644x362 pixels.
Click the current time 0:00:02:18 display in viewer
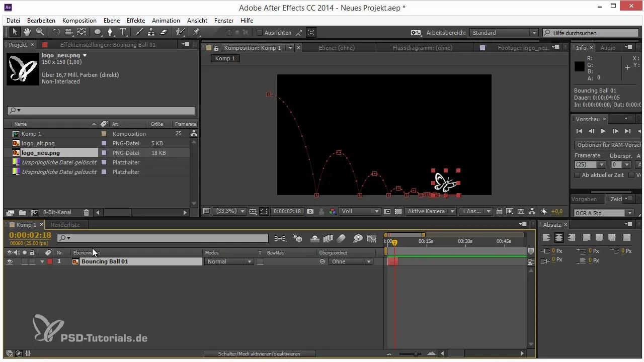[x=287, y=212]
